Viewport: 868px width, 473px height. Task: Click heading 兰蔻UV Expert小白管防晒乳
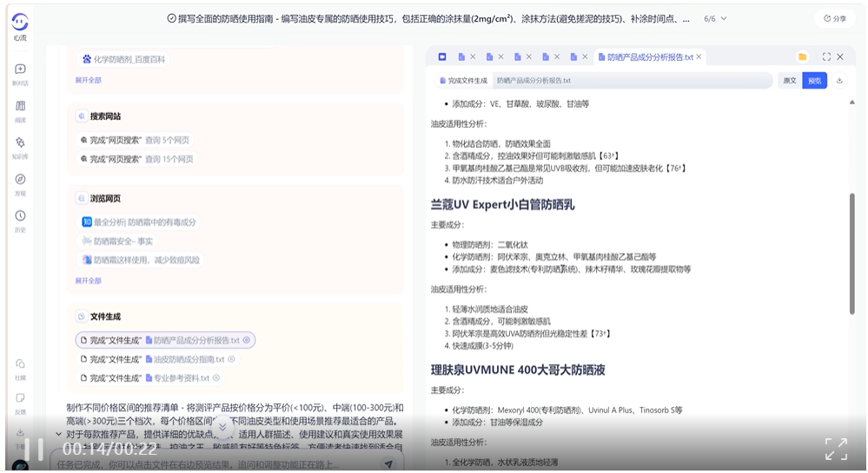pos(503,204)
